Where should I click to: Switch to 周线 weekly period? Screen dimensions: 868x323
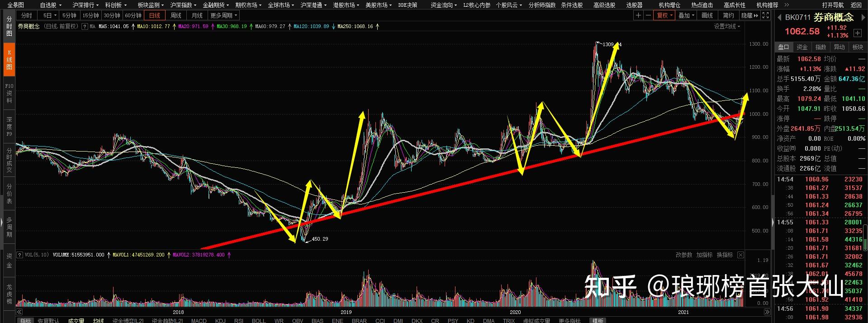pyautogui.click(x=175, y=15)
